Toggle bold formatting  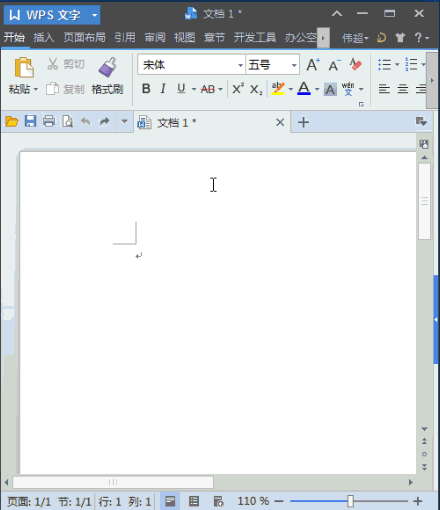(x=146, y=89)
